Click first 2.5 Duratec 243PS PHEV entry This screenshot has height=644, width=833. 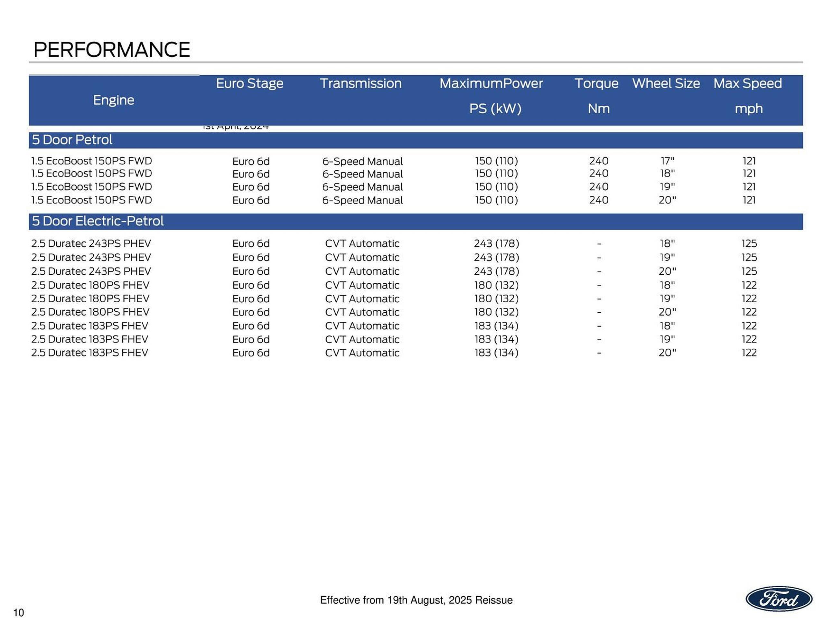pos(91,243)
